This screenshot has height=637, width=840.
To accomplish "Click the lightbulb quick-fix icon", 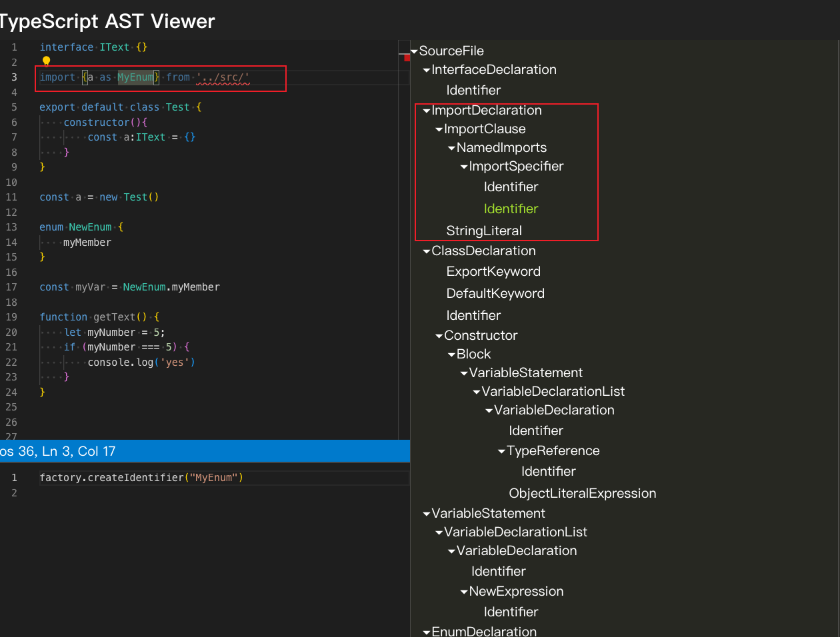I will coord(46,61).
